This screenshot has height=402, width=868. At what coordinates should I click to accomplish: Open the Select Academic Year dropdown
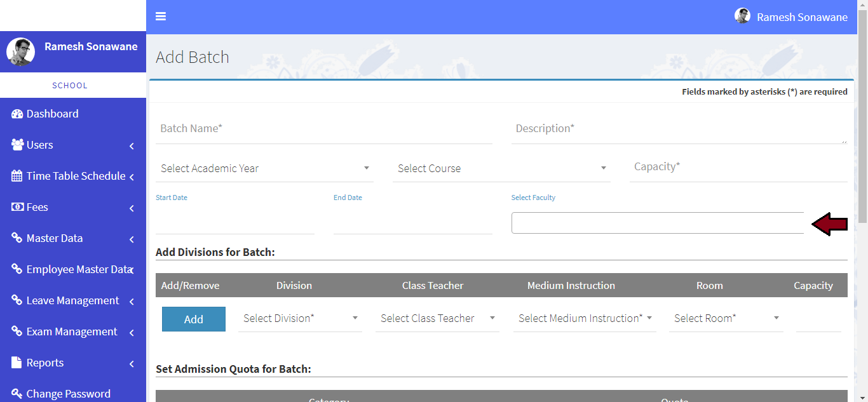pos(264,168)
